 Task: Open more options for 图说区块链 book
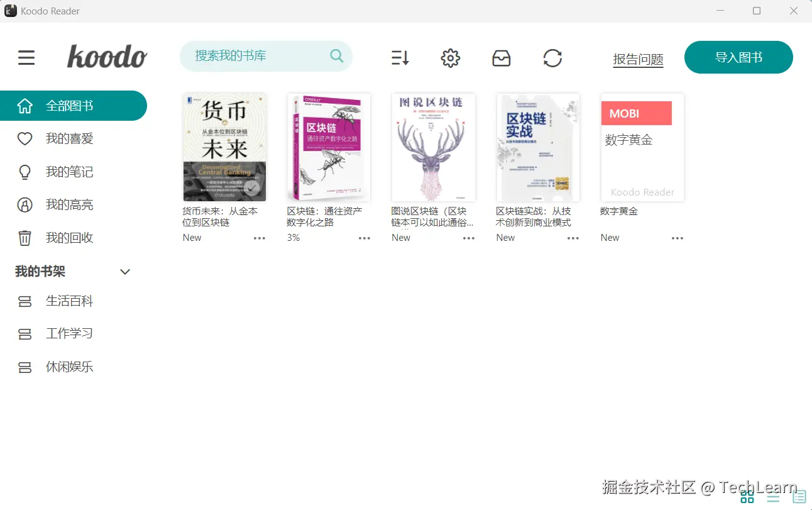(469, 238)
